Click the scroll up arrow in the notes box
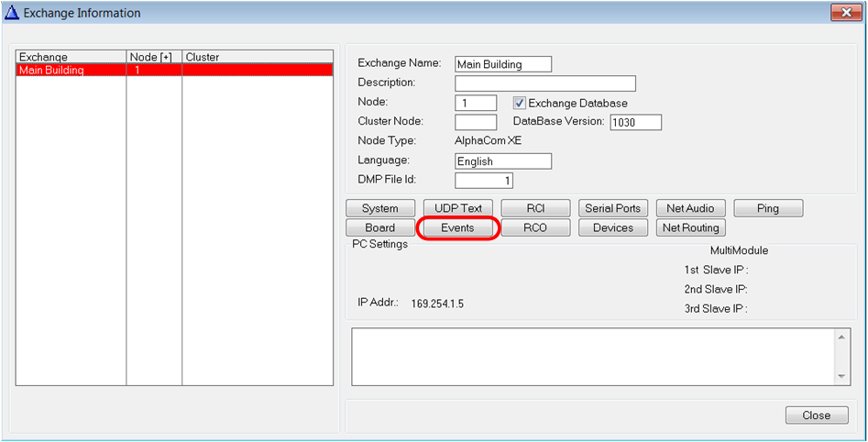868x442 pixels. (x=841, y=337)
